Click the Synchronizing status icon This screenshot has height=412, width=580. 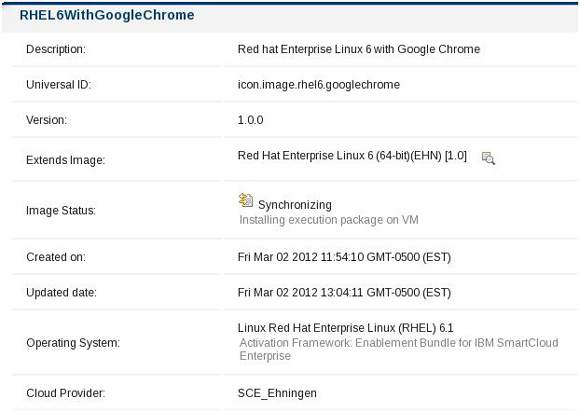click(x=246, y=200)
